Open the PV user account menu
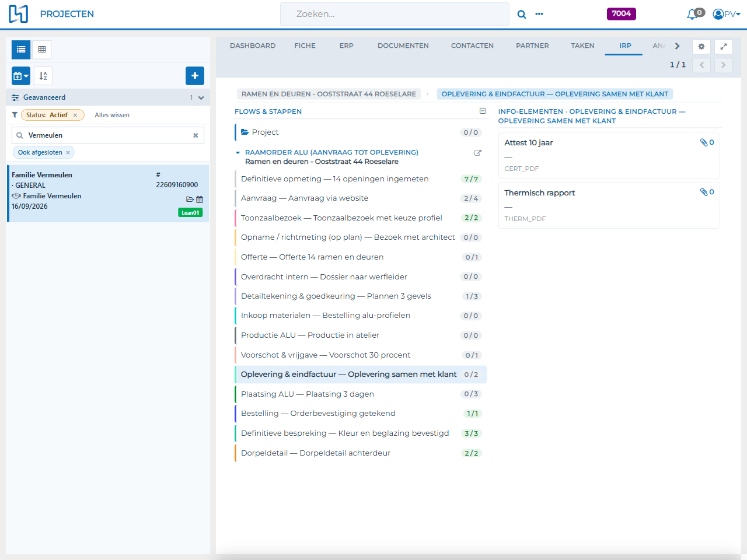 click(727, 14)
